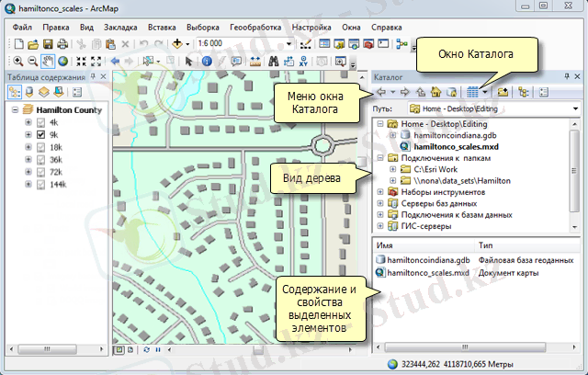Launch the ModelBuilder window icon
This screenshot has height=375, width=588.
point(401,44)
